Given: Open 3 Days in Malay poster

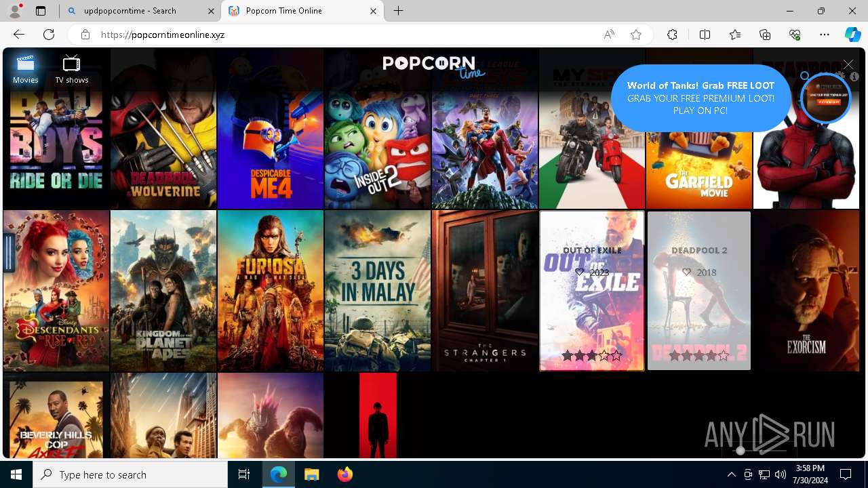Looking at the screenshot, I should (x=378, y=290).
